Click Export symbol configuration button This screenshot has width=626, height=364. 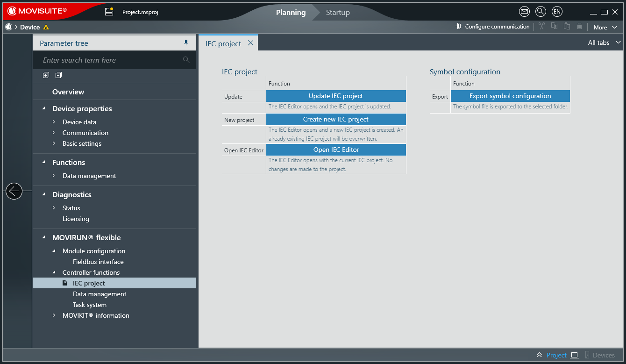(510, 96)
